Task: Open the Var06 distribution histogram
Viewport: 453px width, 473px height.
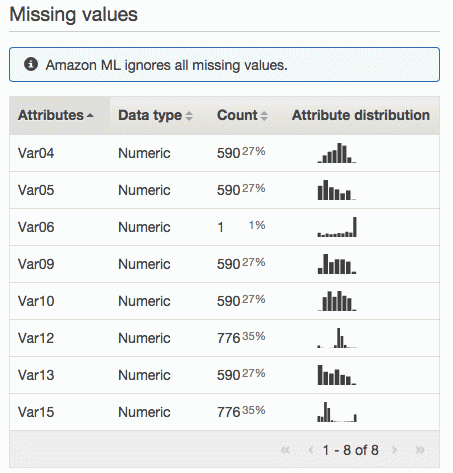Action: tap(337, 227)
